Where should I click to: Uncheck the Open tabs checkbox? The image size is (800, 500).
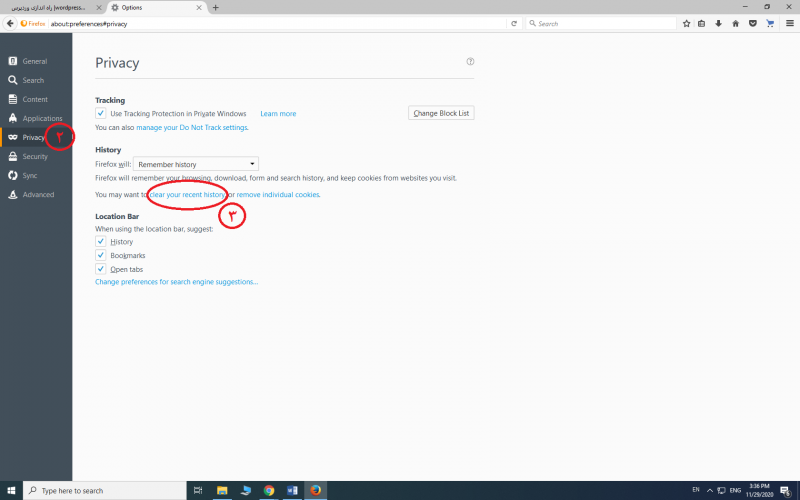101,269
